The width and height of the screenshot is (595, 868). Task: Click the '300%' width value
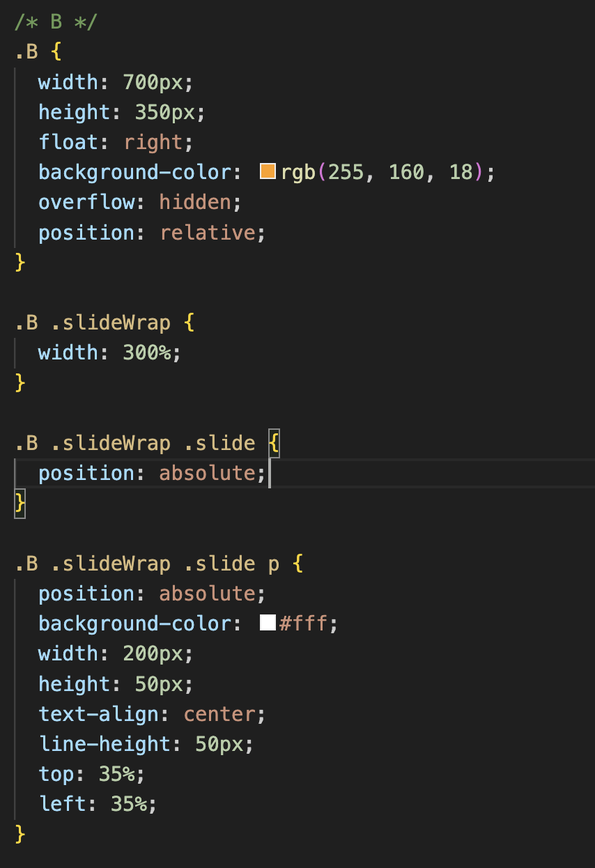(x=146, y=352)
